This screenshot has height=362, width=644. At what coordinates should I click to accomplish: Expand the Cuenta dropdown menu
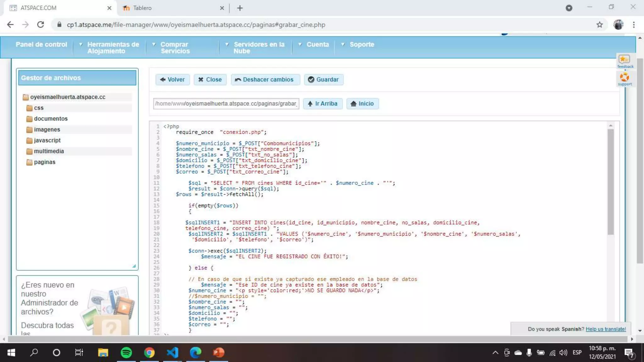(x=317, y=45)
